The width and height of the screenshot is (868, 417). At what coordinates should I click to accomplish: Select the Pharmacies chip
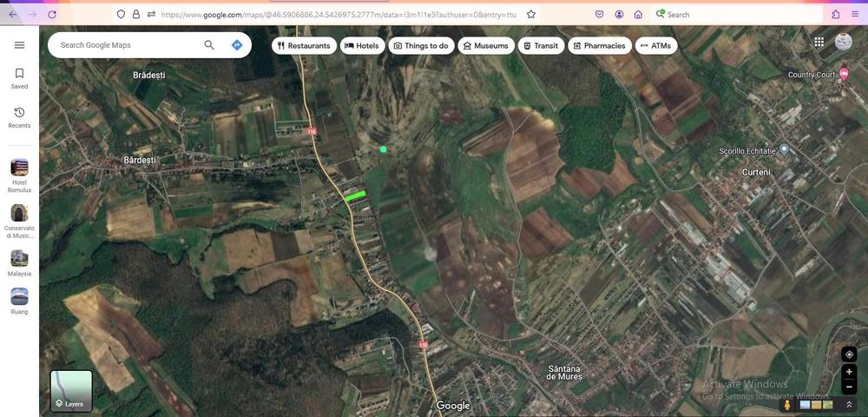(600, 46)
